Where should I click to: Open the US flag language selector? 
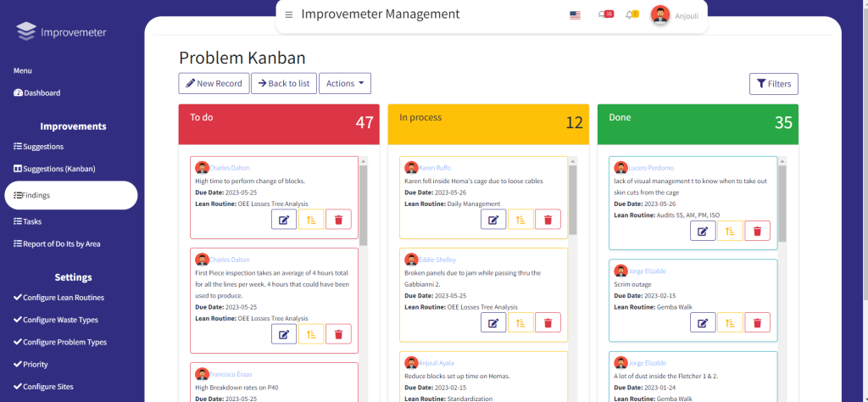[576, 15]
